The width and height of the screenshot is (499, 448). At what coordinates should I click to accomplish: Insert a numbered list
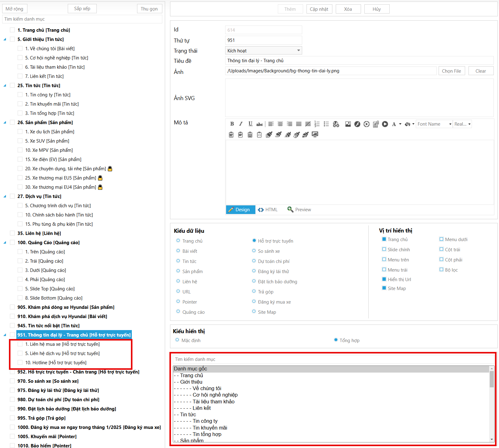click(317, 124)
